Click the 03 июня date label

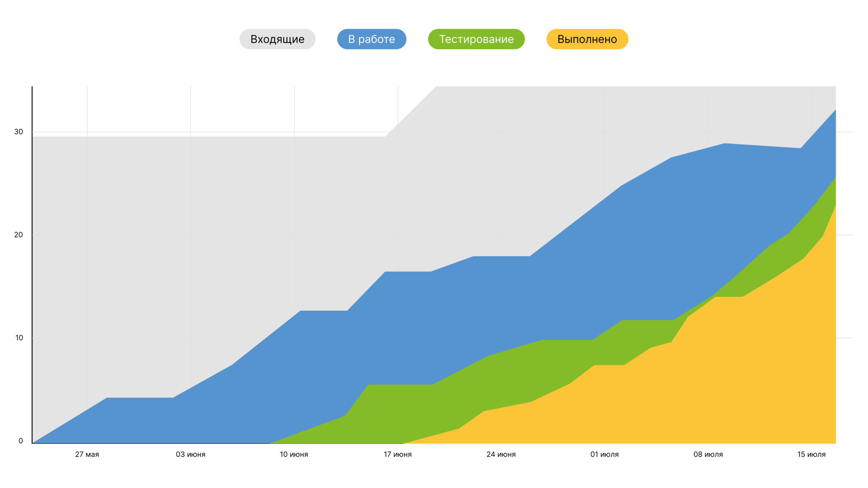pyautogui.click(x=190, y=454)
